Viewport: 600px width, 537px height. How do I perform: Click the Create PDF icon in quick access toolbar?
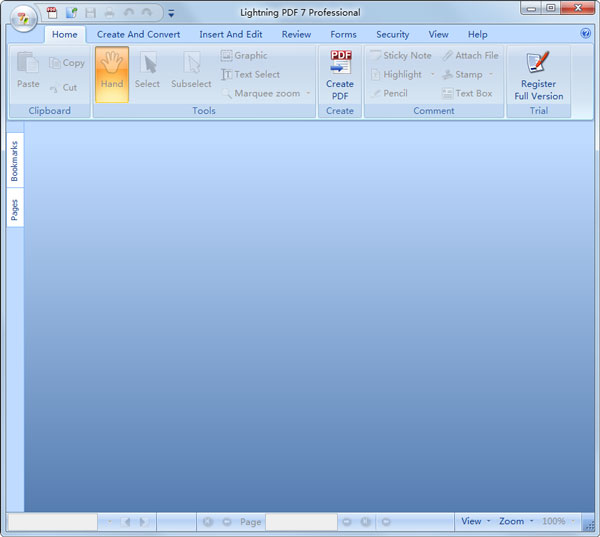pos(52,13)
